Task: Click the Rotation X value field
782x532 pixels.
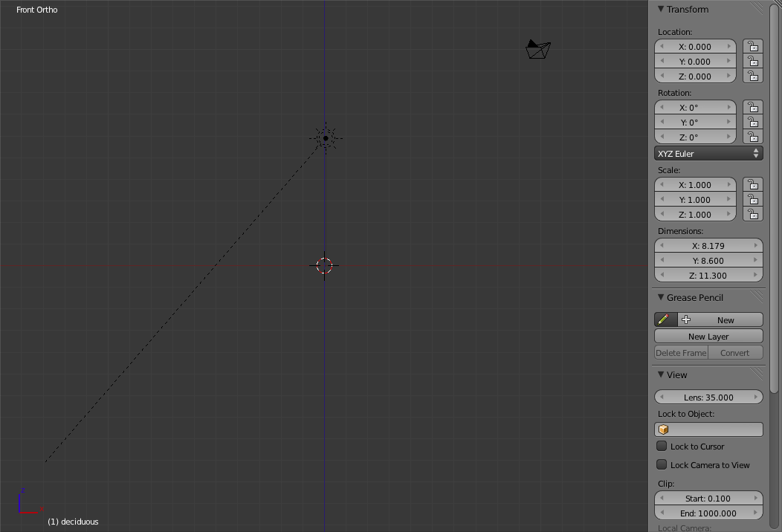Action: 695,107
